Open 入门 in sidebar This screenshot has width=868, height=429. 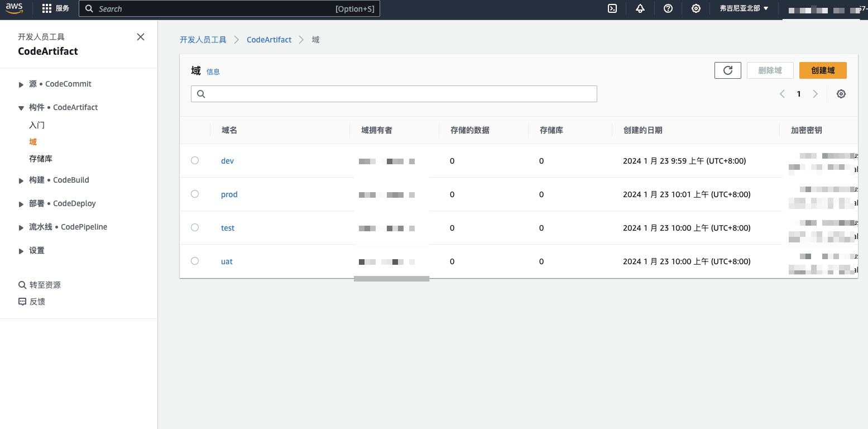coord(37,125)
